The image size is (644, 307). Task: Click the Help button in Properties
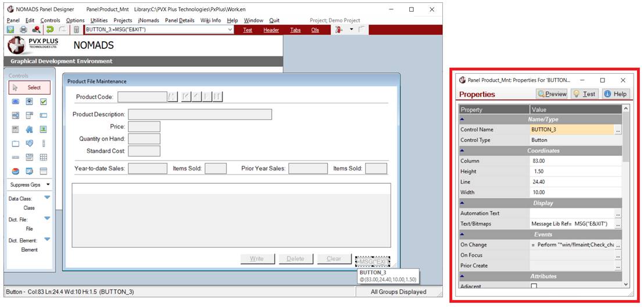(614, 94)
